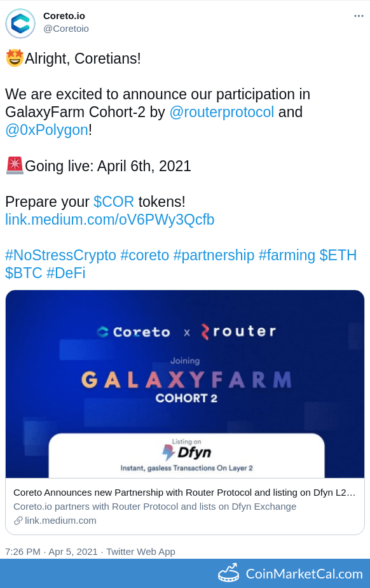
Task: Click the $COR cashtag
Action: [x=113, y=202]
